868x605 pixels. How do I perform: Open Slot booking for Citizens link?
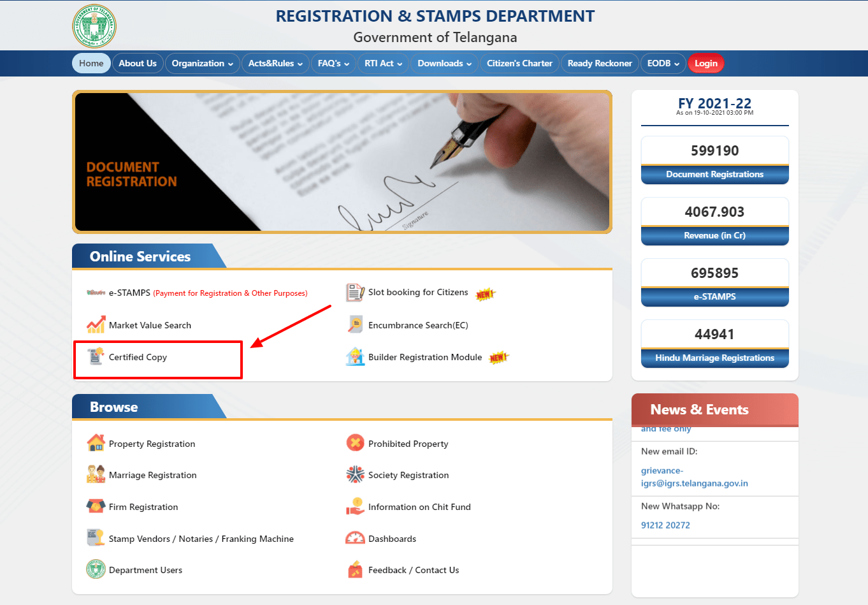click(418, 292)
